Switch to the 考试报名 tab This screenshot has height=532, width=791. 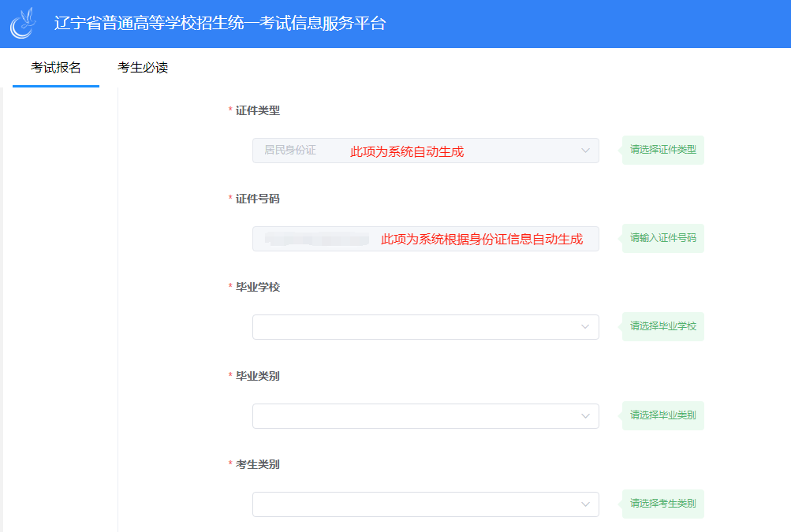click(56, 68)
